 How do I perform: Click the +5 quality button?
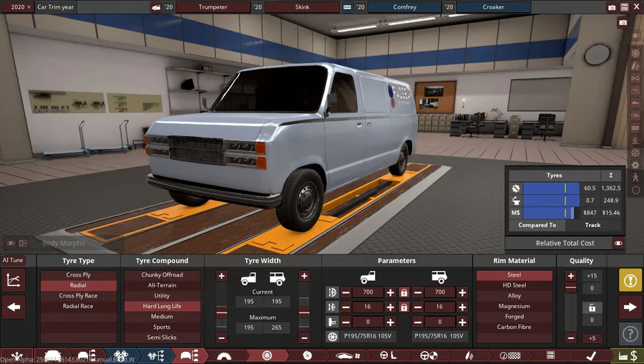pyautogui.click(x=592, y=338)
